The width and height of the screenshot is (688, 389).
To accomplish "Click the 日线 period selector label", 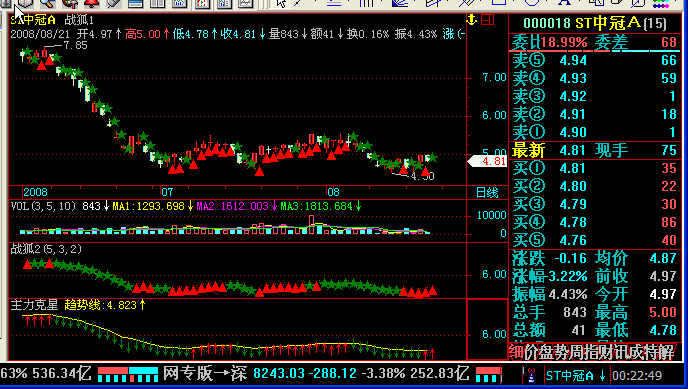I will [x=487, y=193].
